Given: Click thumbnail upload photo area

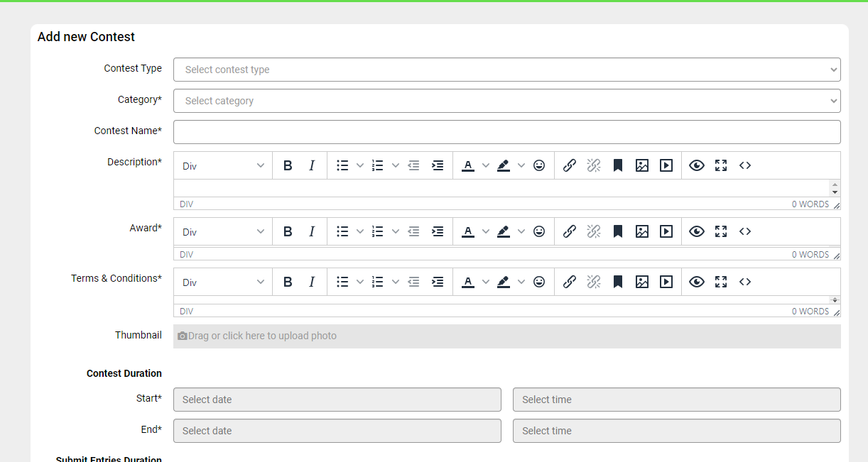Looking at the screenshot, I should 506,336.
